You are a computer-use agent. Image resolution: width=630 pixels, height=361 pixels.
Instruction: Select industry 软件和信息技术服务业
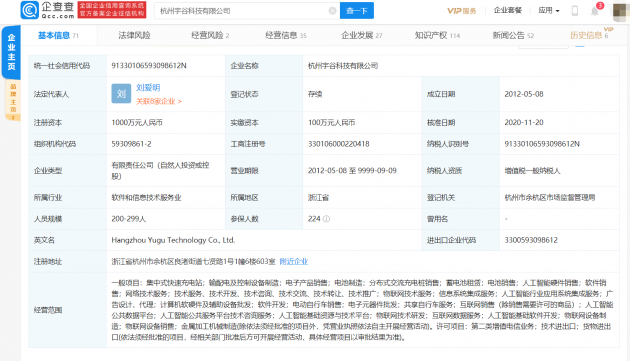(x=146, y=198)
